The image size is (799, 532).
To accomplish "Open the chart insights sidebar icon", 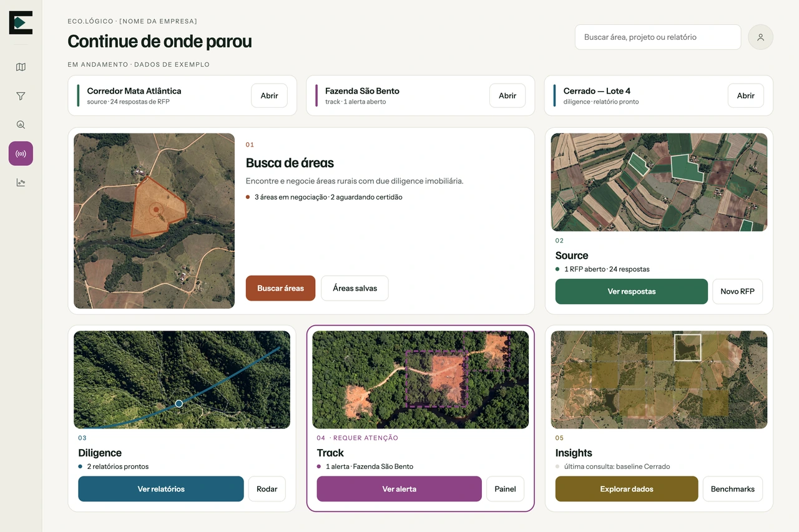I will tap(21, 182).
